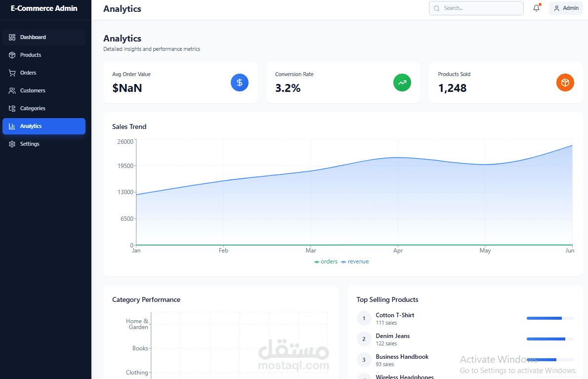Click the 122 sales label

(386, 344)
